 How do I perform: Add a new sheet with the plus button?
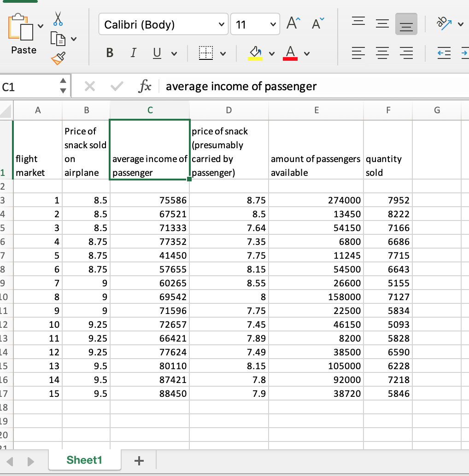[138, 460]
